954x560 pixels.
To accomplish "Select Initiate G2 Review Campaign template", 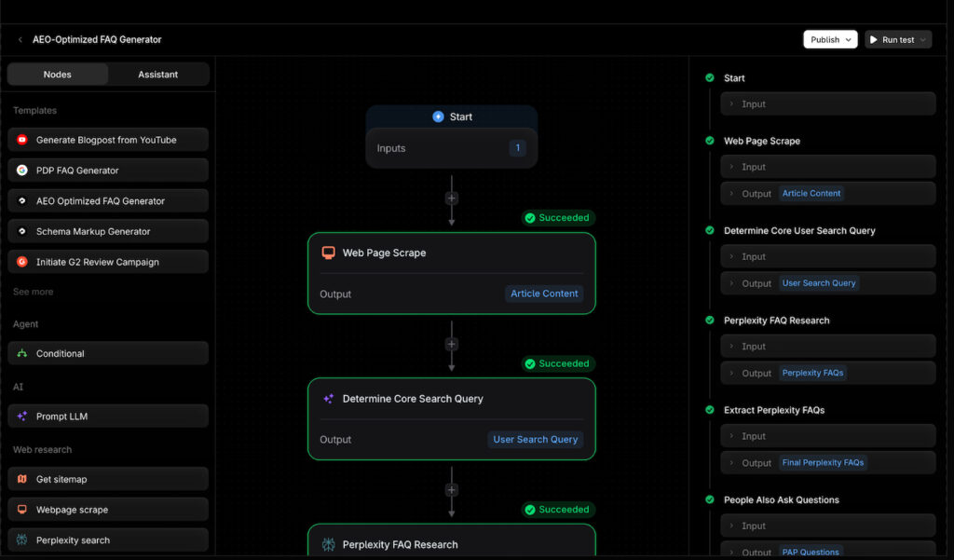I will click(x=108, y=262).
